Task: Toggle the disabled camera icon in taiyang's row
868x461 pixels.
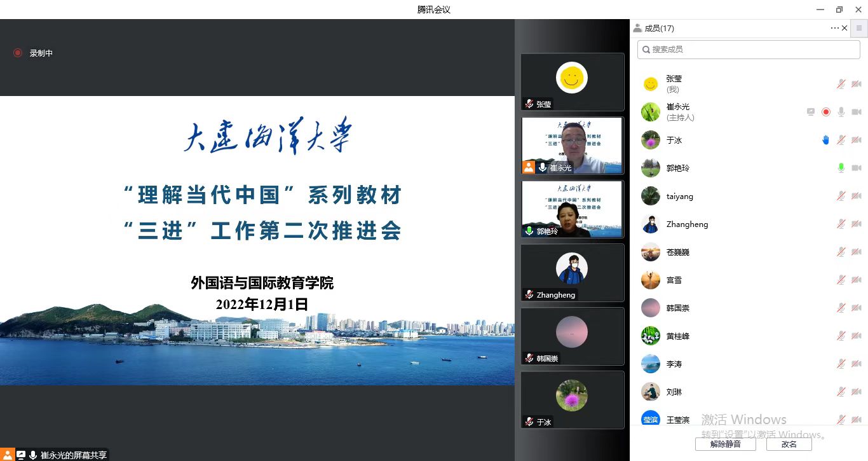Action: click(x=856, y=196)
